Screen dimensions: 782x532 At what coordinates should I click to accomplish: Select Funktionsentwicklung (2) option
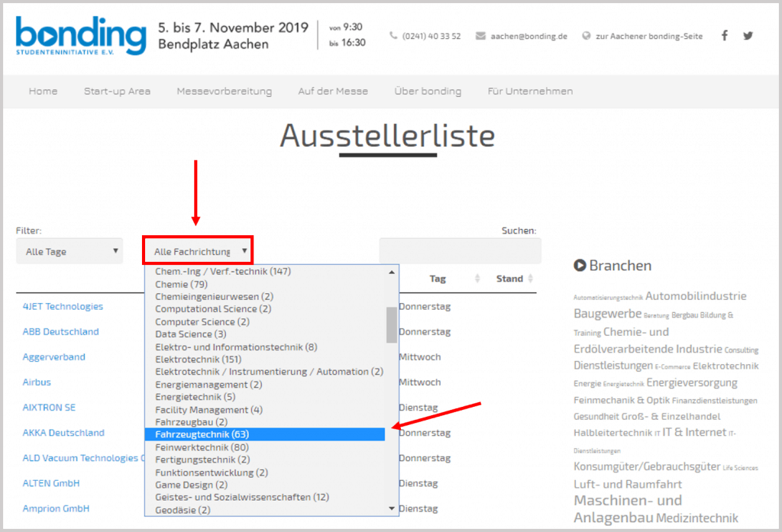click(x=212, y=472)
